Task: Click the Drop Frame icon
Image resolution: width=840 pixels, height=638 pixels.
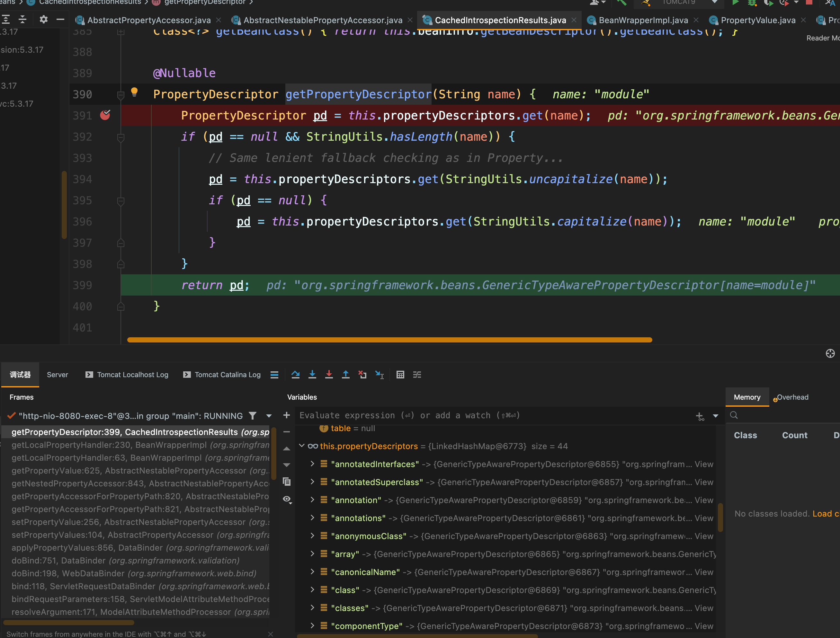Action: click(362, 375)
